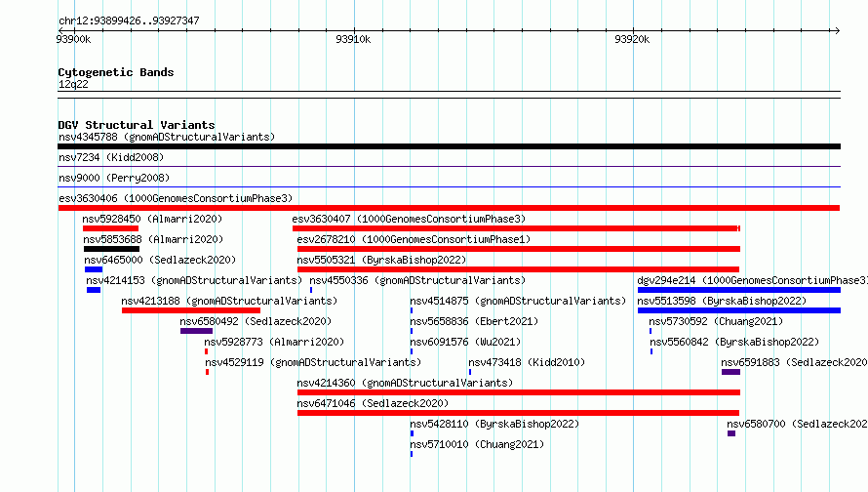Click nsv6471046 (Sedlazeck2020) label

point(373,403)
